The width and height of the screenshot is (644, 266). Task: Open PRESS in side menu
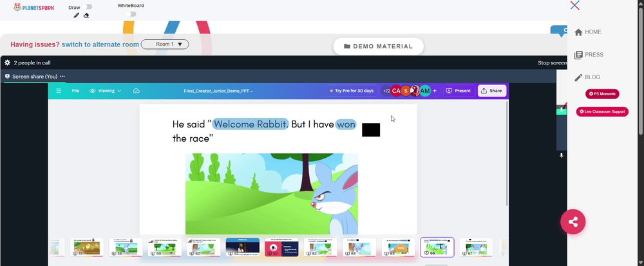click(x=589, y=55)
